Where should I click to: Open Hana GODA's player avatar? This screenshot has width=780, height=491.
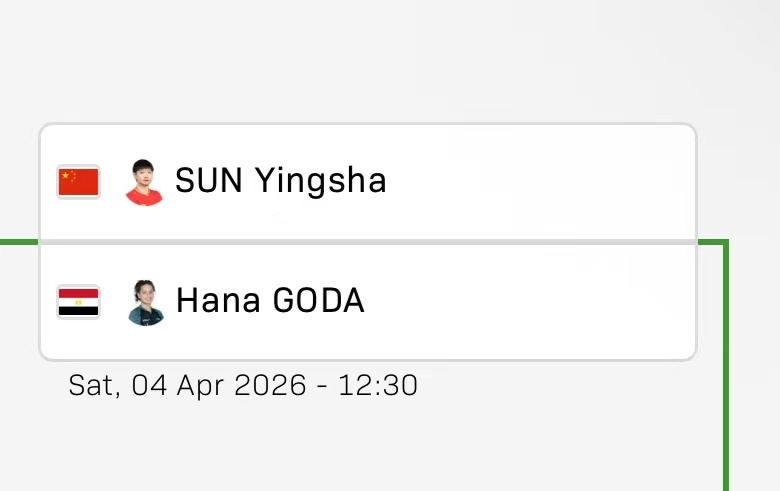click(x=145, y=302)
